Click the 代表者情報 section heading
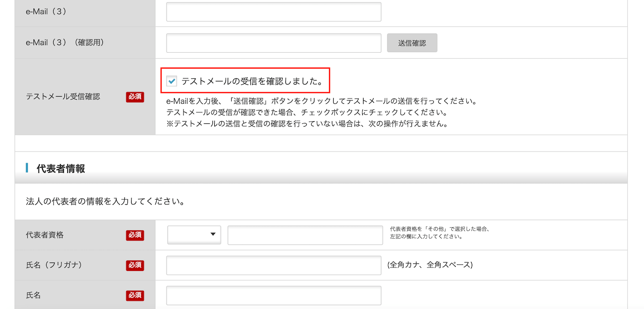The image size is (644, 309). 61,169
